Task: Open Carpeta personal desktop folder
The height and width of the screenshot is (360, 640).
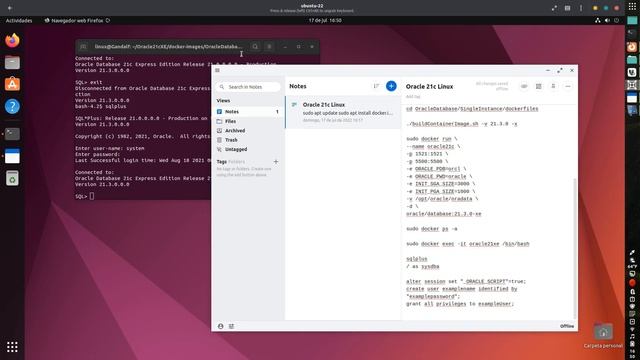Action: [x=603, y=336]
